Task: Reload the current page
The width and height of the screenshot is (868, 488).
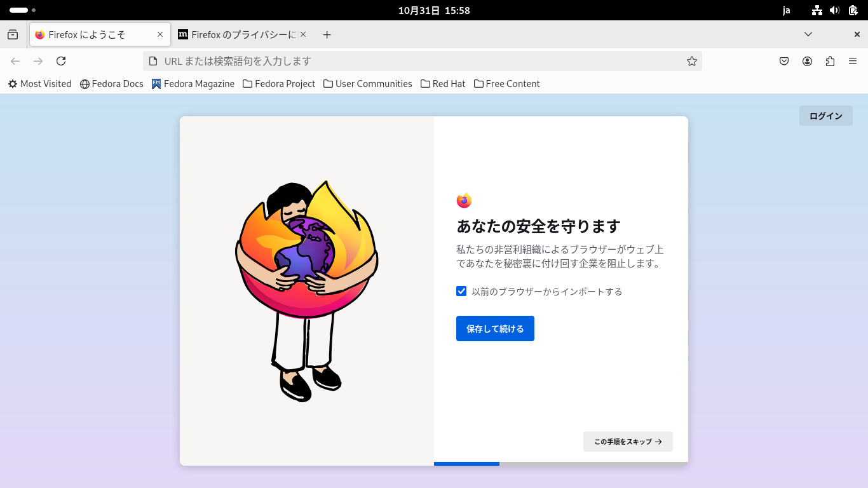Action: click(61, 61)
